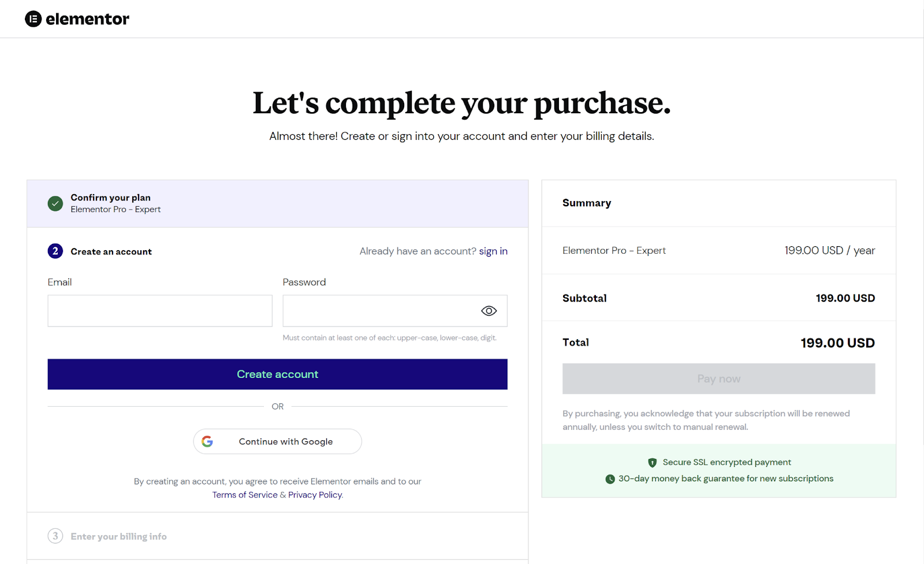This screenshot has height=564, width=924.
Task: Click the 'Almost there!' subtitle text
Action: 461,136
